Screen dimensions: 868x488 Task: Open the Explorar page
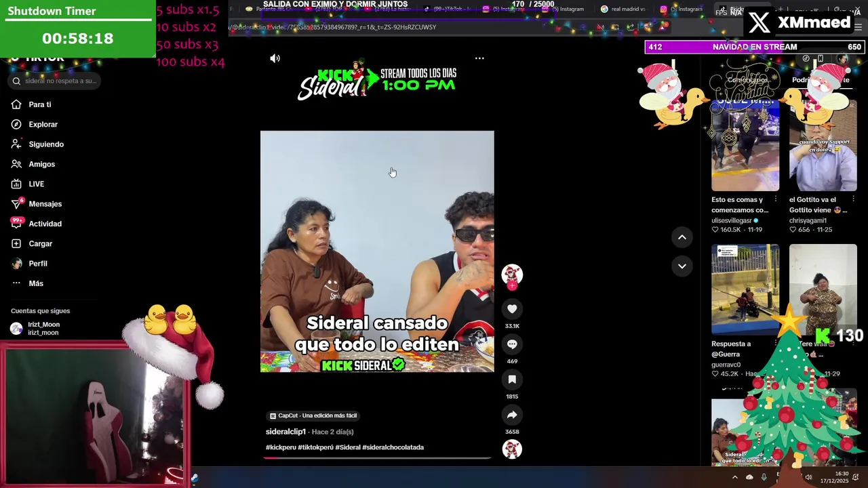[x=43, y=124]
